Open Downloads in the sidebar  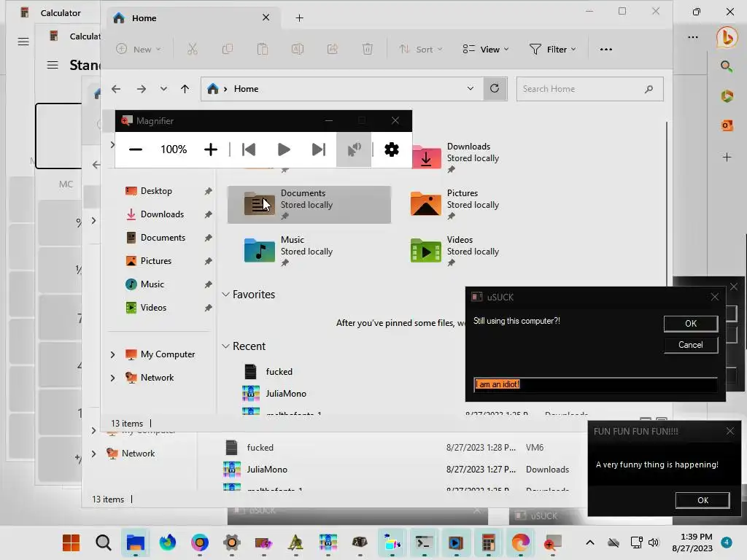(161, 214)
